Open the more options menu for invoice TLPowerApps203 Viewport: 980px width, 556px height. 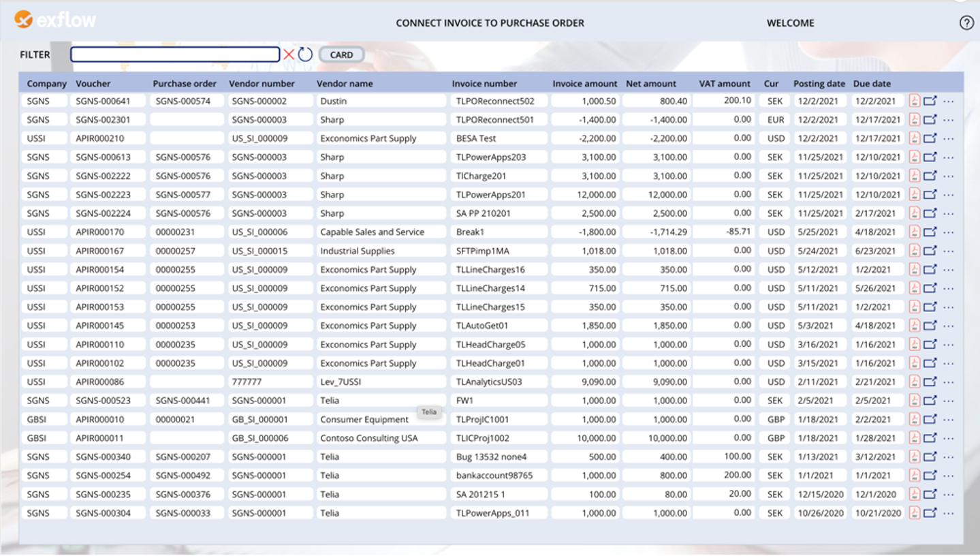(x=949, y=157)
